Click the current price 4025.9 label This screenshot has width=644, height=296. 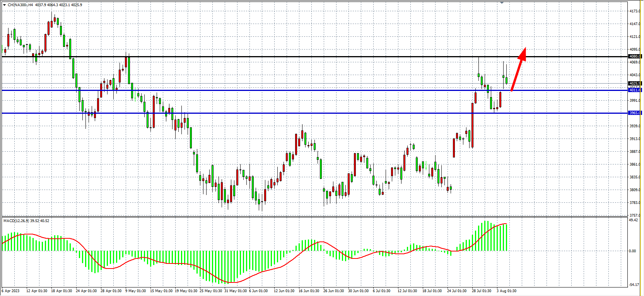[635, 83]
